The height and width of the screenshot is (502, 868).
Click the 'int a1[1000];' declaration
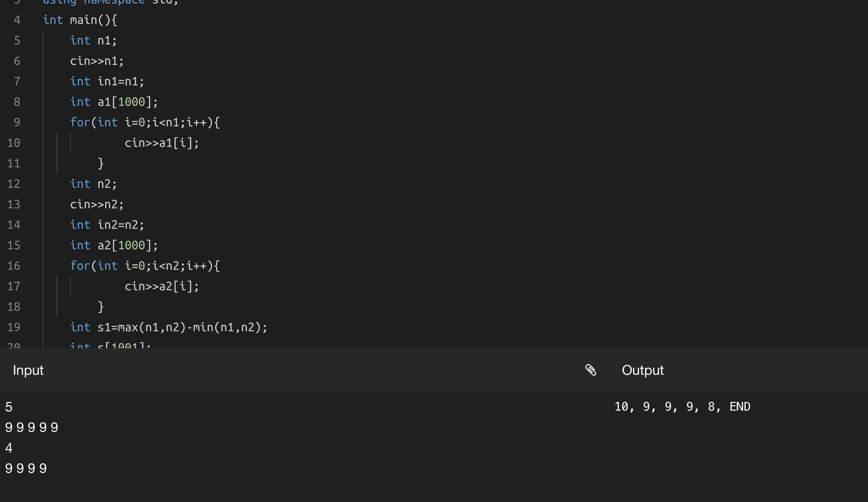(x=114, y=102)
